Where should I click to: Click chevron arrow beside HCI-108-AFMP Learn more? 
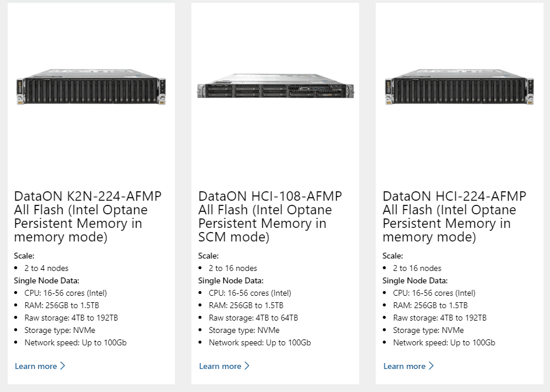247,365
